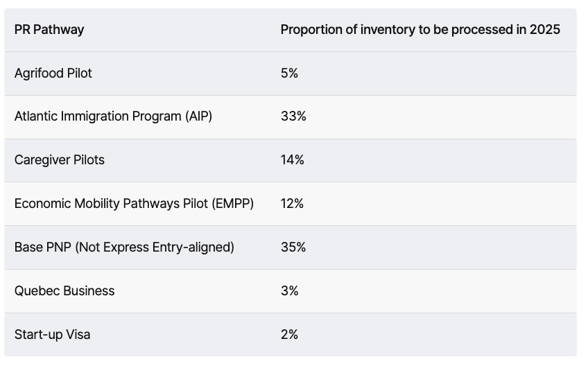Screen dimensions: 588x366
Task: Click the Agrifood Pilot pathway cell
Action: (53, 73)
